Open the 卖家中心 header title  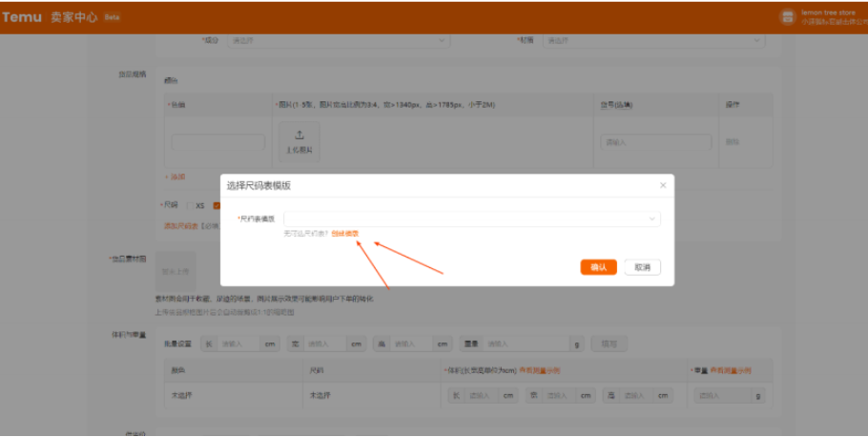pyautogui.click(x=74, y=17)
